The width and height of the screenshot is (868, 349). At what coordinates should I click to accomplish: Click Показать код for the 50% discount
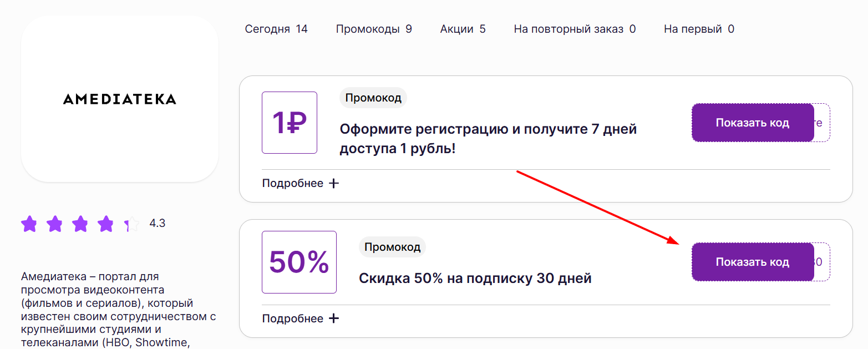[x=752, y=261]
